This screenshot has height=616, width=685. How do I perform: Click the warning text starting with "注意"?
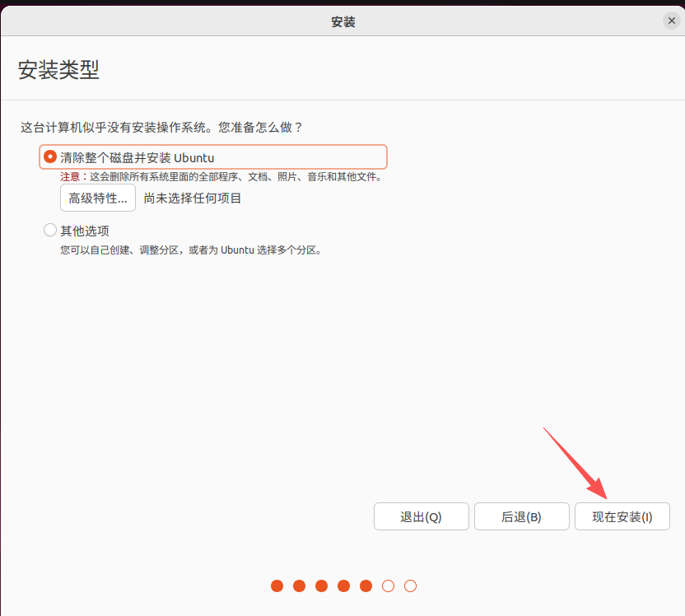tap(222, 177)
